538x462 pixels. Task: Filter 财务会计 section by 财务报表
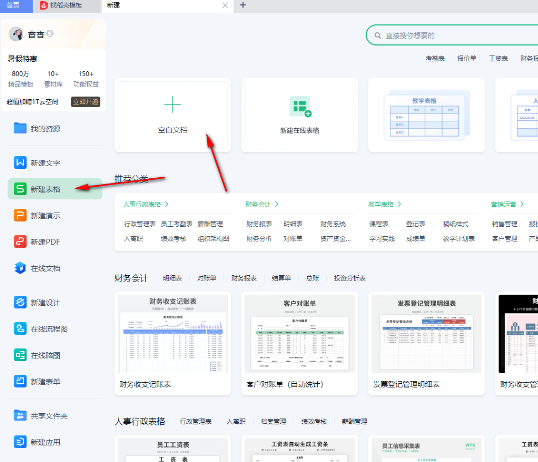[244, 278]
